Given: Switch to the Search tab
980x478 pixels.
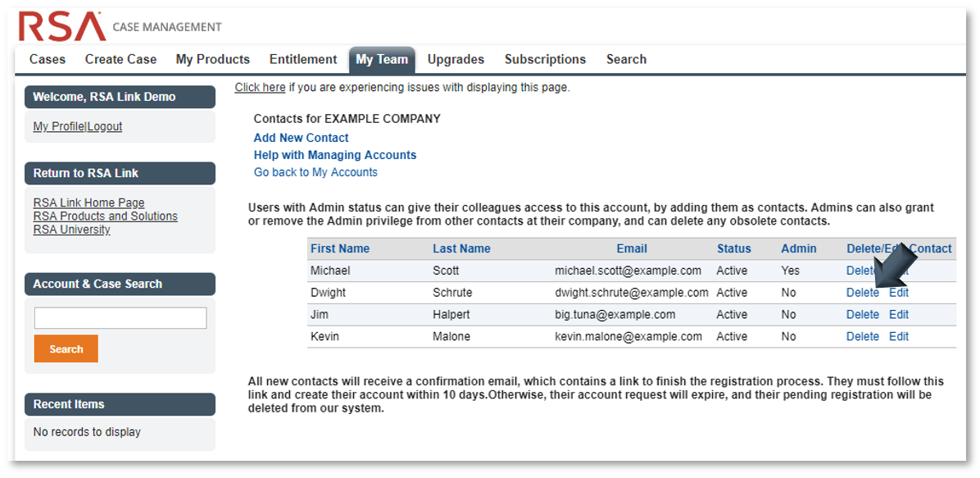Looking at the screenshot, I should coord(626,59).
